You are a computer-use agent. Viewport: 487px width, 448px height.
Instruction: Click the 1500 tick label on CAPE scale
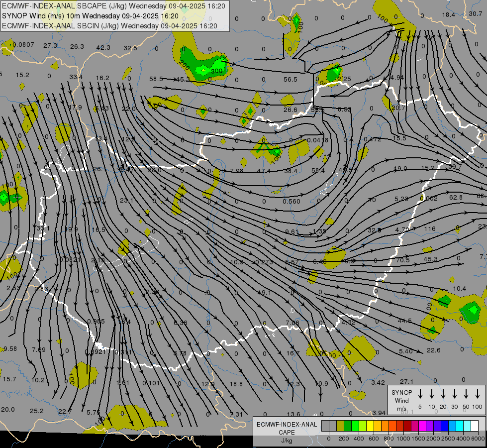(x=418, y=439)
